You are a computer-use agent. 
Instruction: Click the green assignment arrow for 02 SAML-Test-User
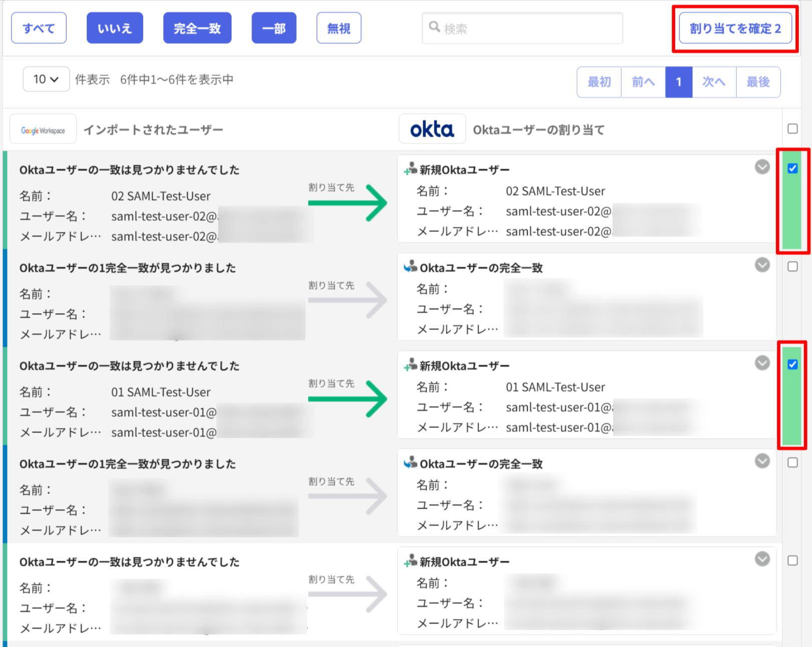347,202
